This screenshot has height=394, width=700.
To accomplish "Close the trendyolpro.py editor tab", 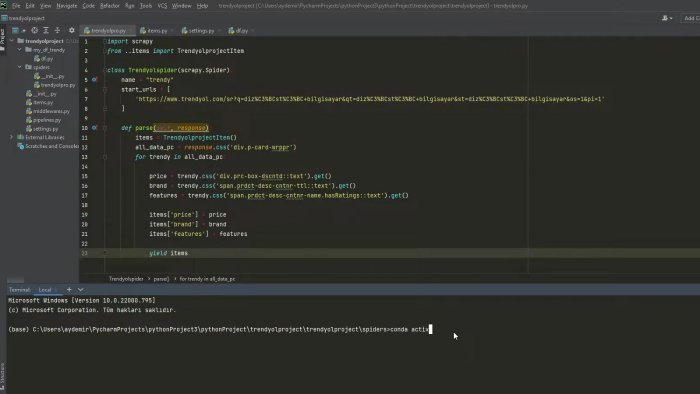I will 130,31.
